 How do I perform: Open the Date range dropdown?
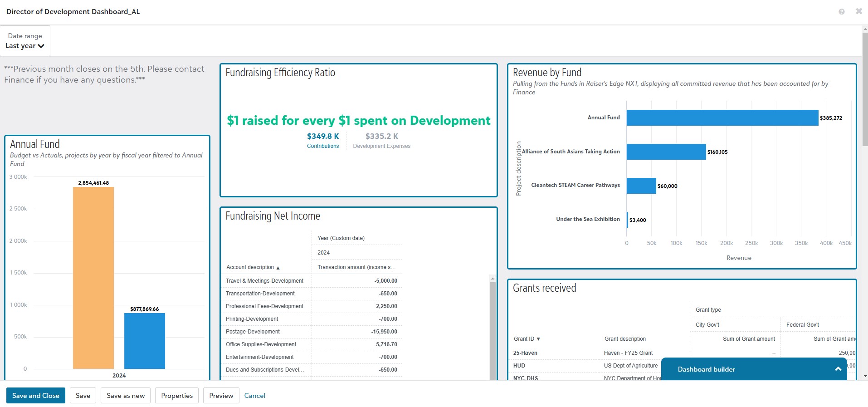(25, 41)
